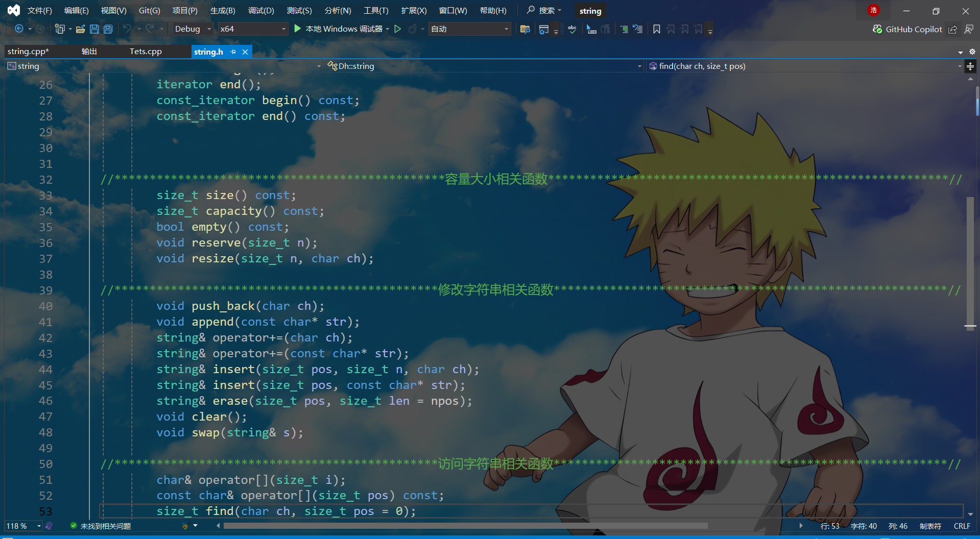Image resolution: width=980 pixels, height=539 pixels.
Task: Click the New Project toolbar icon
Action: click(60, 29)
